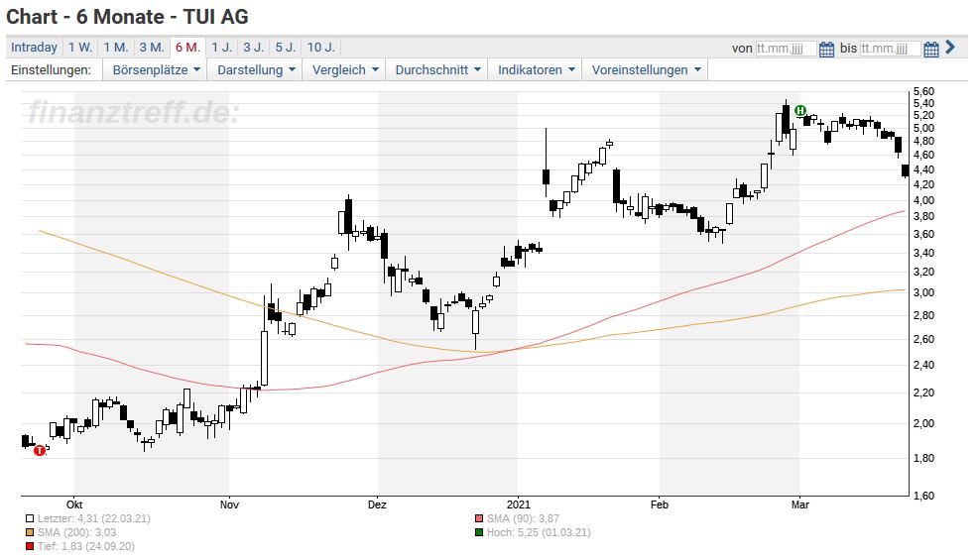Click the 'von' start date input field
The image size is (978, 560).
(x=786, y=49)
